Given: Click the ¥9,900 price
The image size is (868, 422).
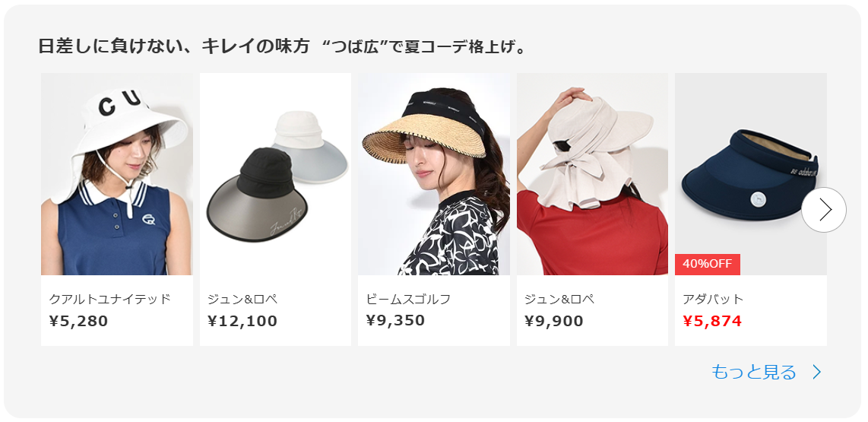Looking at the screenshot, I should point(553,321).
